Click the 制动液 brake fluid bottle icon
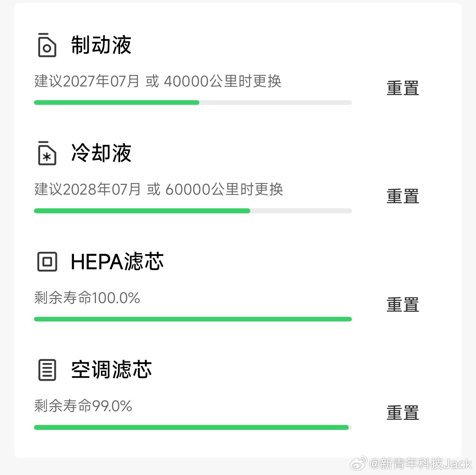The height and width of the screenshot is (475, 476). [x=47, y=45]
